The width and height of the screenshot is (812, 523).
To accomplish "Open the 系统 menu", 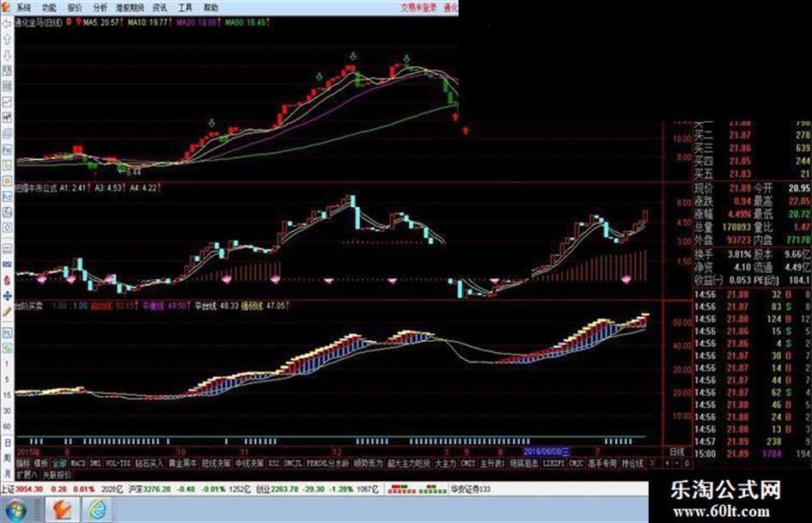I will click(x=24, y=7).
